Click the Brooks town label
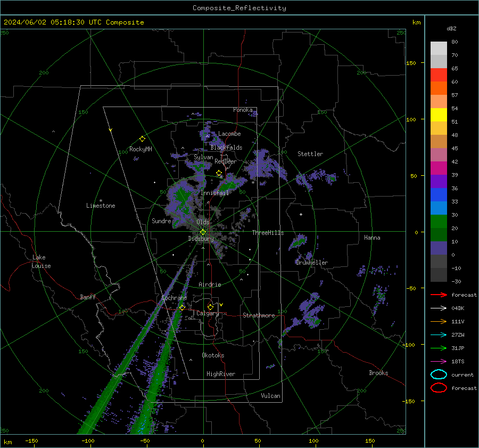The width and height of the screenshot is (479, 448). [x=378, y=373]
